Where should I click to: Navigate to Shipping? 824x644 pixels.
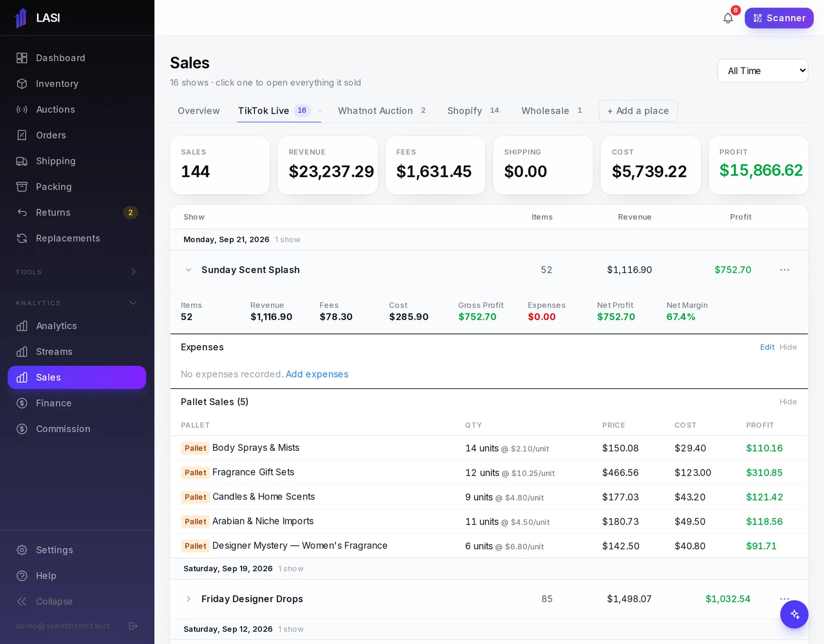[x=77, y=161]
